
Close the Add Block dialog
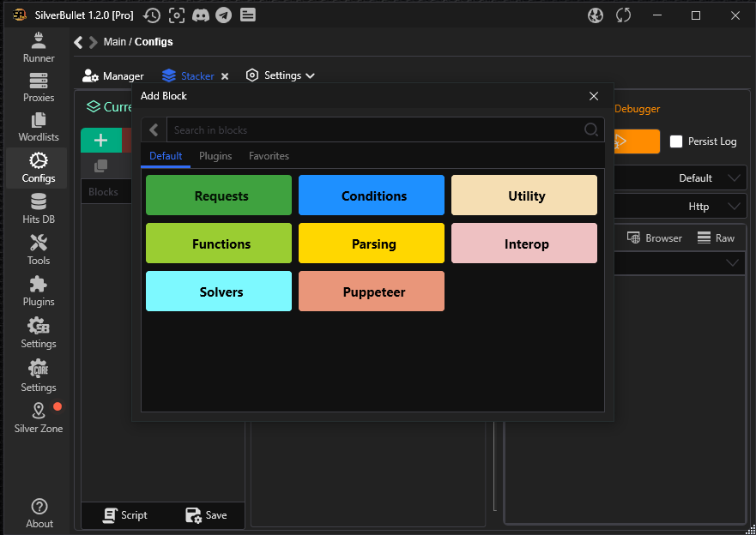coord(594,96)
